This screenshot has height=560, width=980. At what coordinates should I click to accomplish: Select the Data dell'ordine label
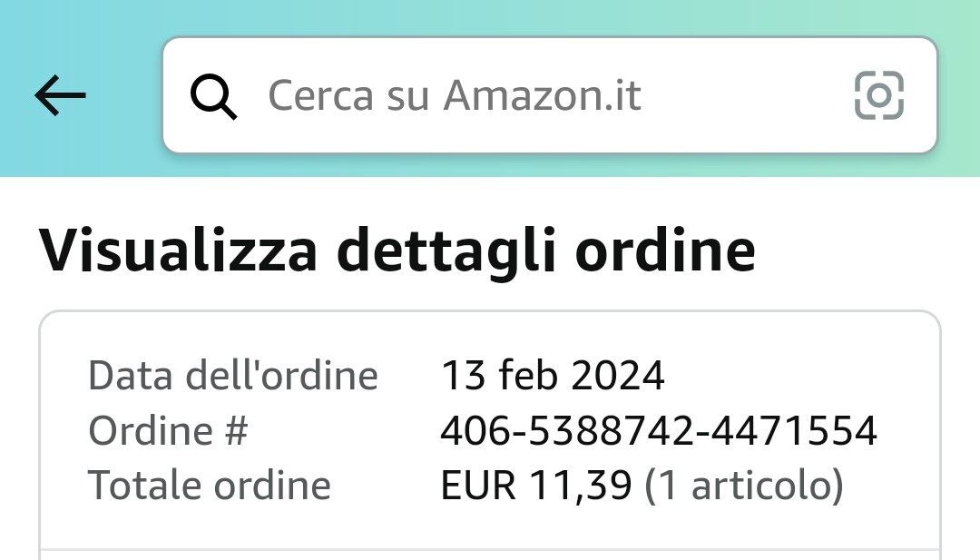click(233, 375)
